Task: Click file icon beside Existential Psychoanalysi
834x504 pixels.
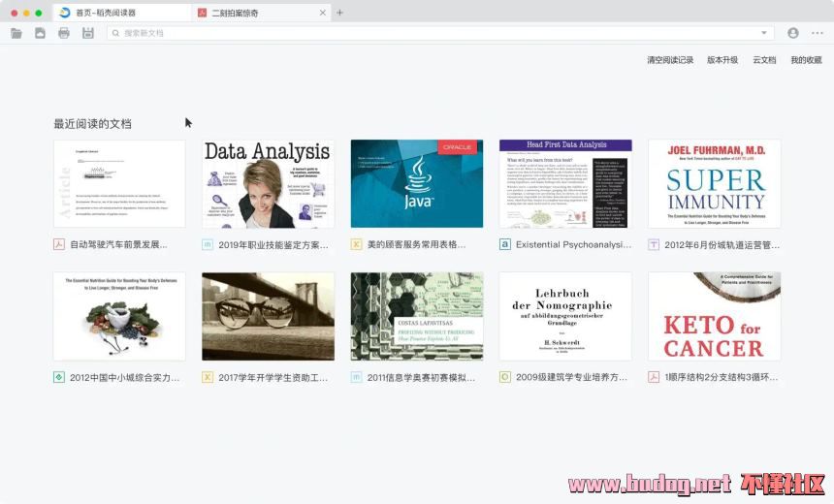Action: click(x=504, y=244)
